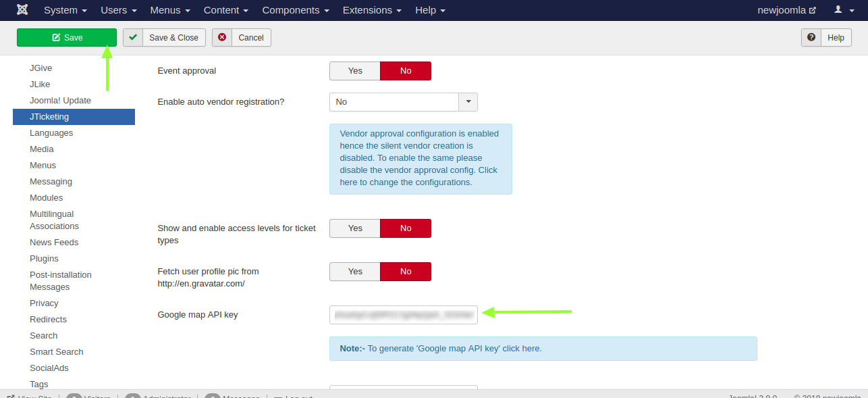This screenshot has width=868, height=398.
Task: Click the Joomla logo icon
Action: coord(22,10)
